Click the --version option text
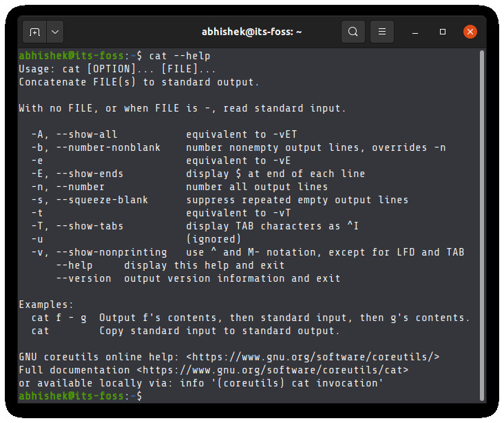504x423 pixels. pos(83,278)
